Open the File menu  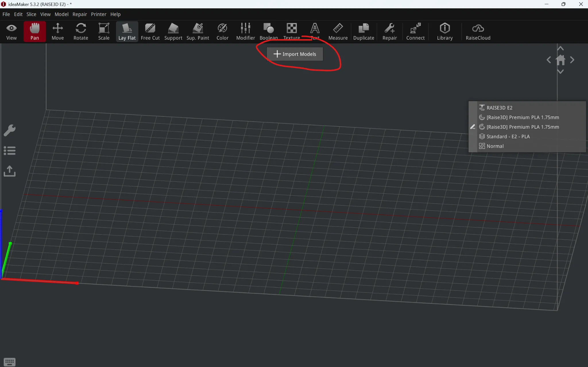pos(6,14)
